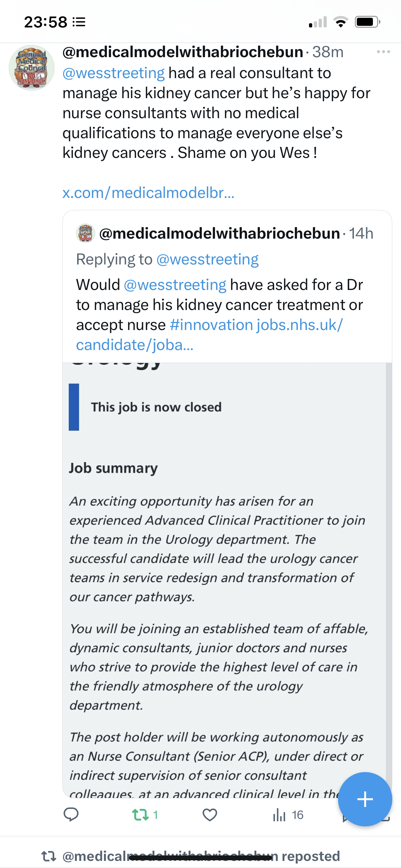Tap @wesstreeting in Replying to line
This screenshot has height=868, width=401.
point(207,259)
